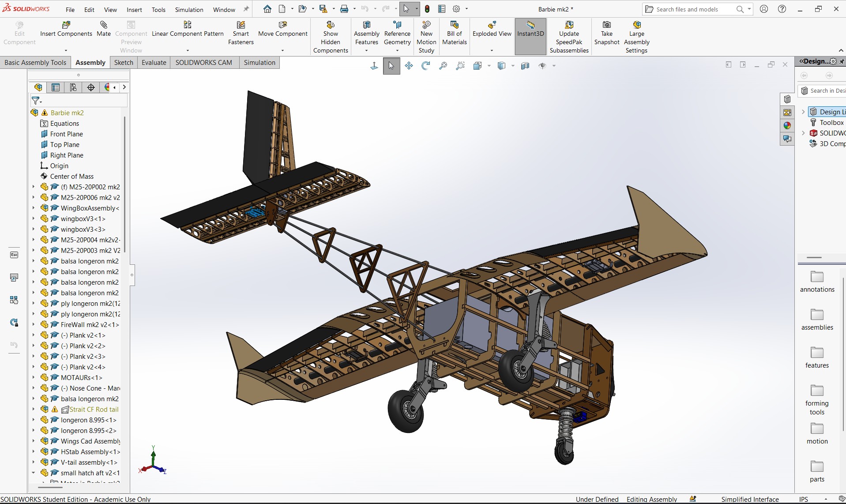This screenshot has height=504, width=846.
Task: Click Zoom to Fit in the view toolbar
Action: click(443, 66)
